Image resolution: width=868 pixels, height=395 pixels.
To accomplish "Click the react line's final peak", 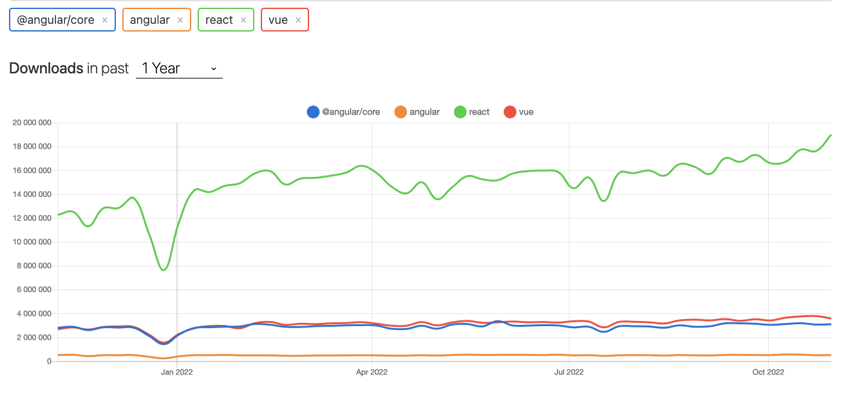I will [831, 135].
